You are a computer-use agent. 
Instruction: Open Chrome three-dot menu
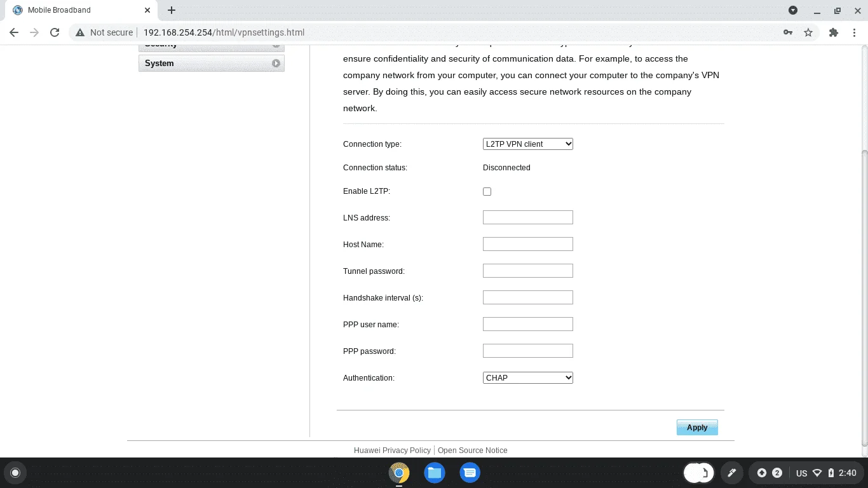[x=854, y=32]
